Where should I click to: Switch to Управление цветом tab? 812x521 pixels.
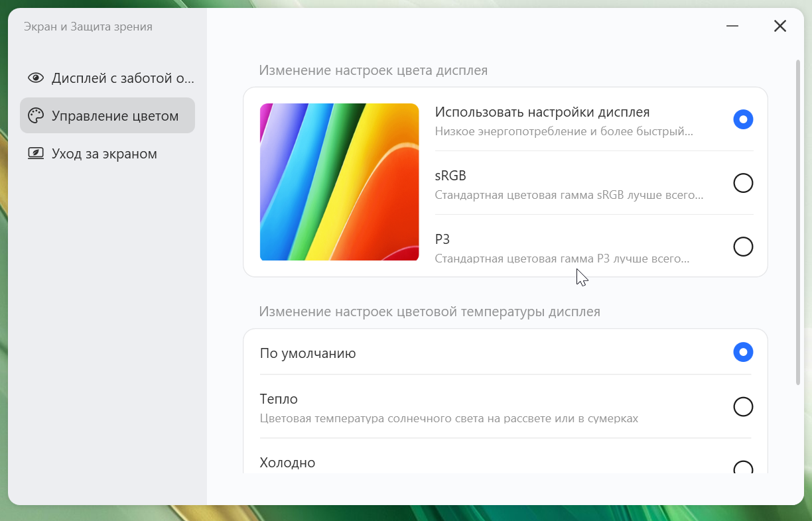[x=107, y=116]
